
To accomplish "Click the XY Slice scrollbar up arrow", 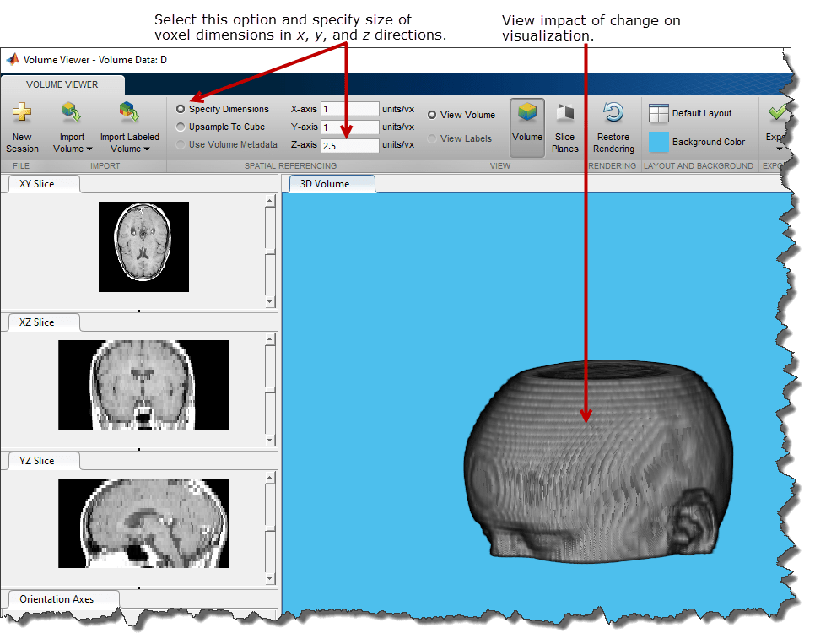I will coord(269,200).
